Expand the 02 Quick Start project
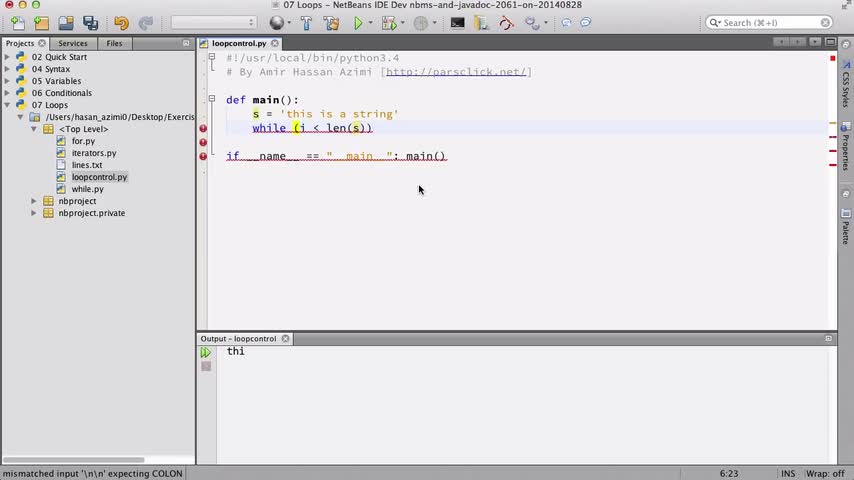 (7, 57)
